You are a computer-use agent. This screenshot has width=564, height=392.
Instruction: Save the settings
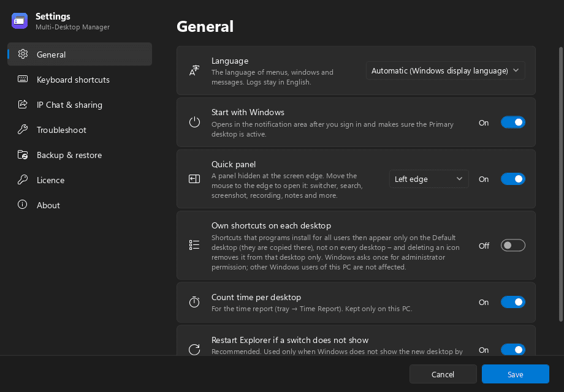[515, 374]
